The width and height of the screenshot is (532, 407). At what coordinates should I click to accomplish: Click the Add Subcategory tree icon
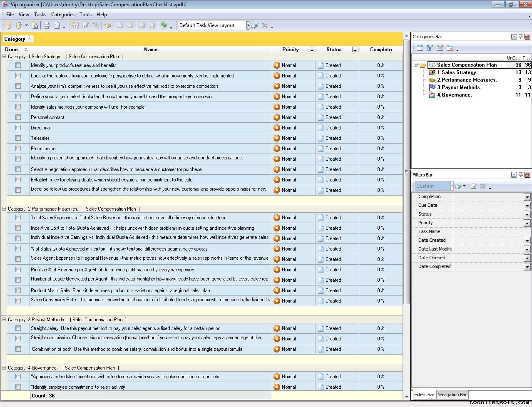(x=430, y=48)
